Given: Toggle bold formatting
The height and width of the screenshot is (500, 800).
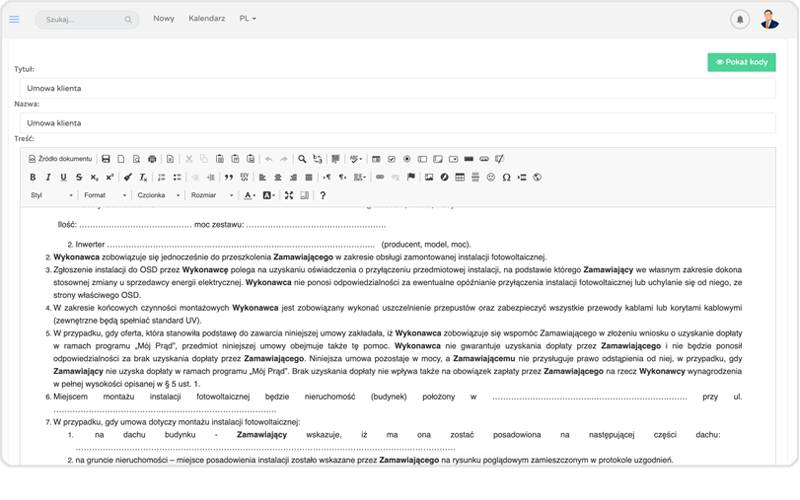Looking at the screenshot, I should [x=33, y=177].
